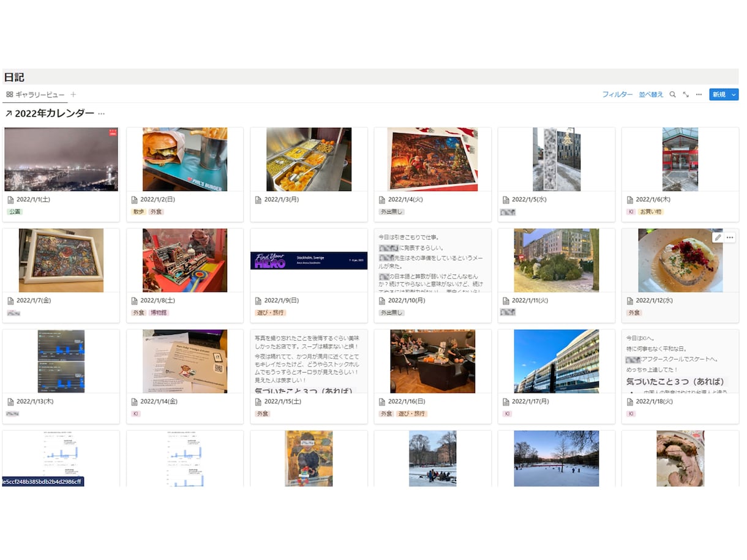Image resolution: width=747 pixels, height=560 pixels.
Task: Create a new entry with 新規
Action: click(x=719, y=94)
